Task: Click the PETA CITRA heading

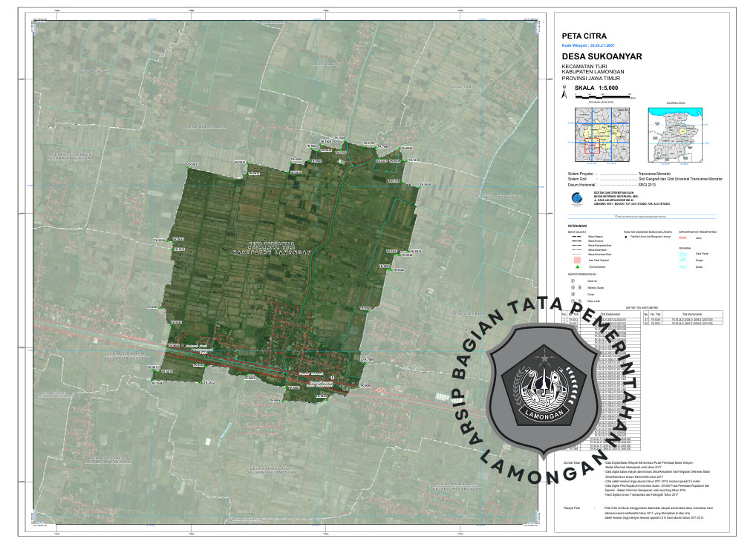Action: pos(584,36)
